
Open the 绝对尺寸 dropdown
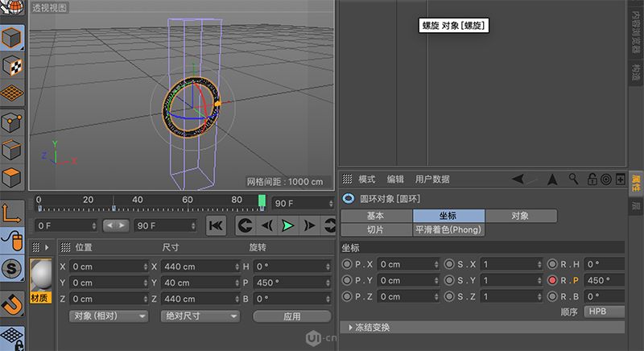click(x=201, y=316)
